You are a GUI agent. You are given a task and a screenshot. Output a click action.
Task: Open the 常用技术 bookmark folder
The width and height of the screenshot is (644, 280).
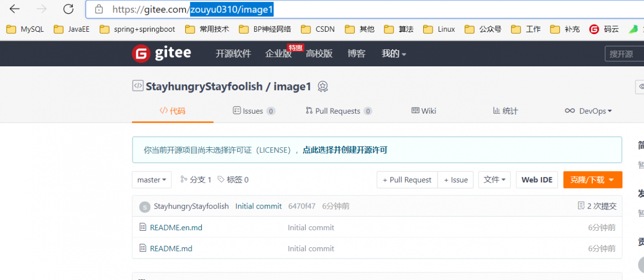[x=207, y=29]
